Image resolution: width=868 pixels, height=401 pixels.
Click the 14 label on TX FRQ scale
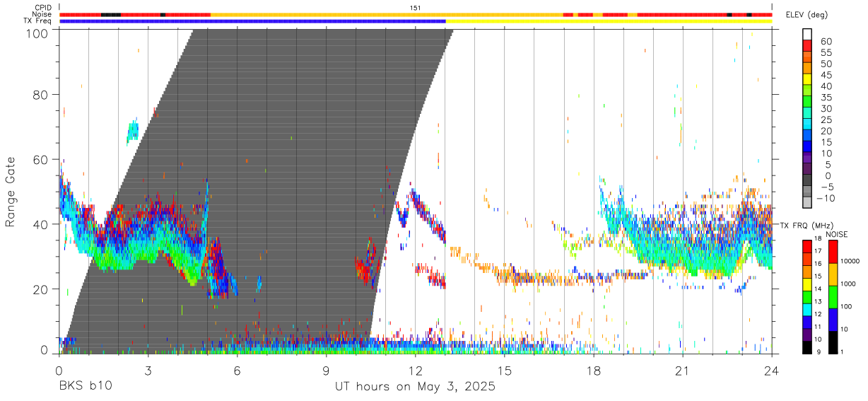point(818,290)
